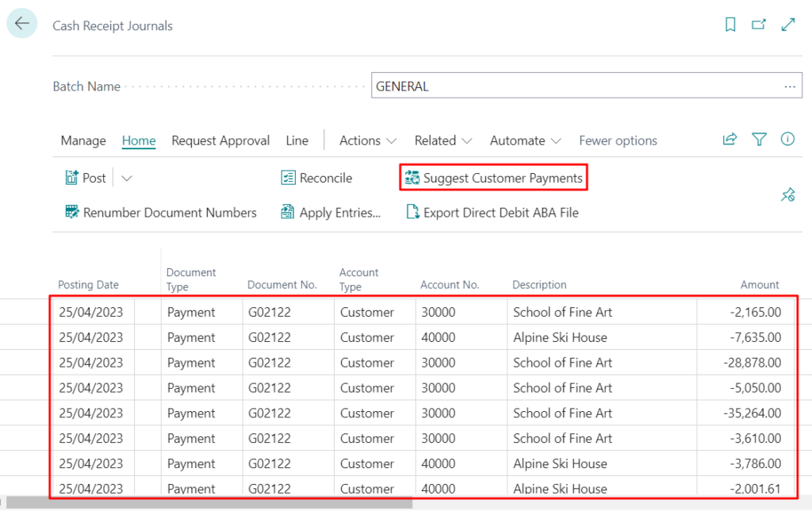
Task: Open the share options icon
Action: (730, 139)
